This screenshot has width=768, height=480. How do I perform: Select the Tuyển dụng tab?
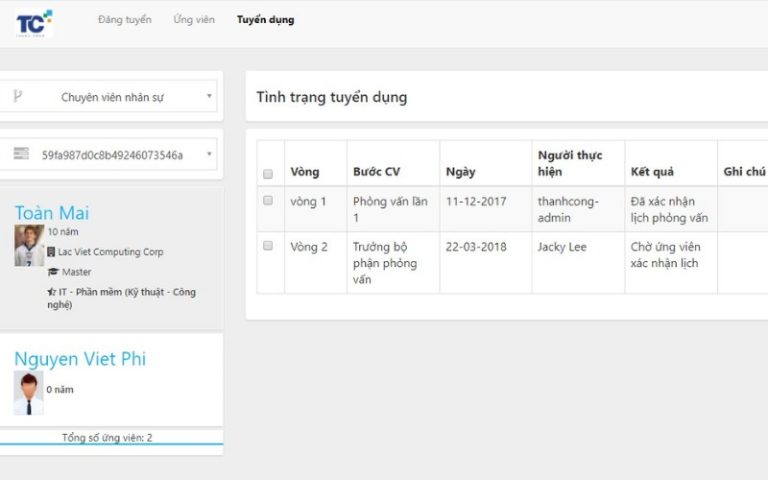pos(265,20)
